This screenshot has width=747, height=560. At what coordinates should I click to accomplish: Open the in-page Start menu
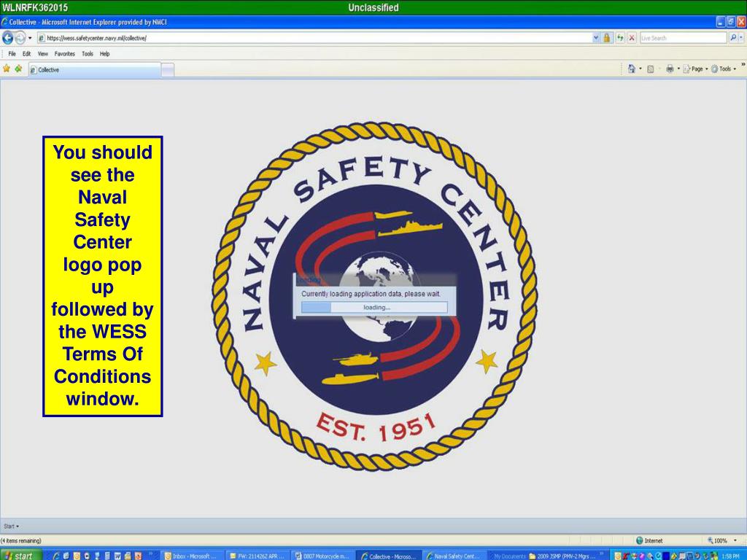pyautogui.click(x=12, y=526)
